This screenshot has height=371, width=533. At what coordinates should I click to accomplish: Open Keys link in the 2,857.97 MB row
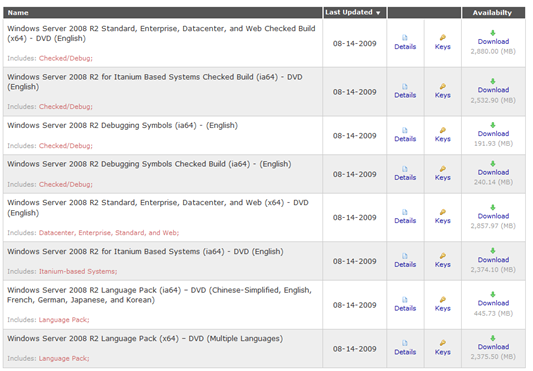pyautogui.click(x=443, y=221)
